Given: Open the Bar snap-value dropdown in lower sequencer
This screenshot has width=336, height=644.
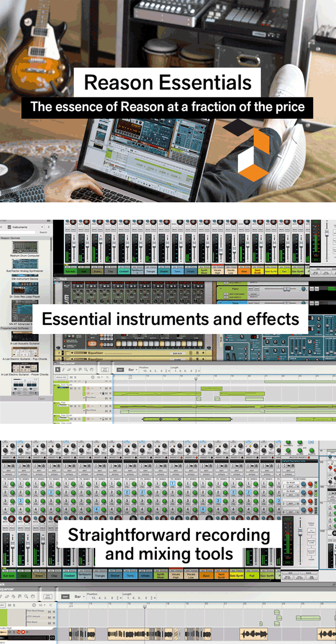Looking at the screenshot, I should (x=80, y=596).
